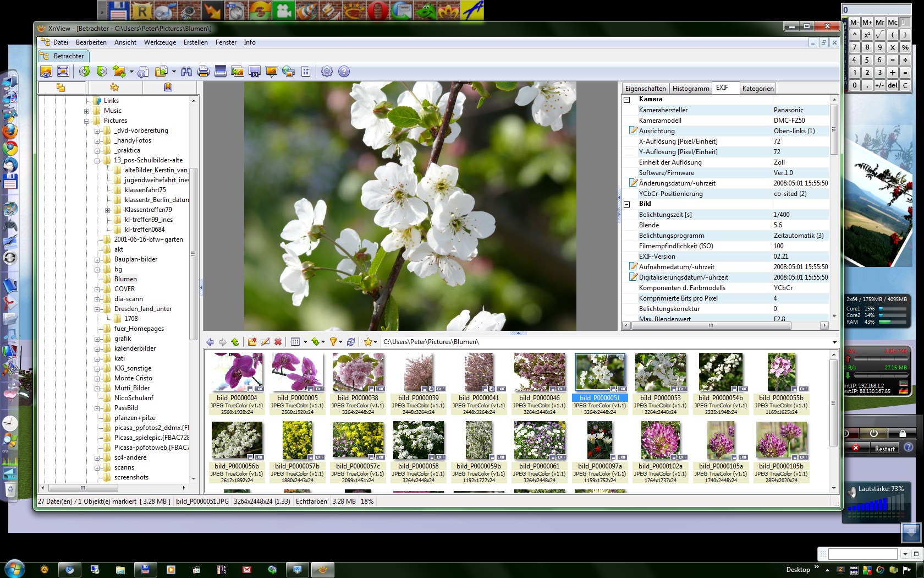Switch to fullscreen view icon
The width and height of the screenshot is (924, 578).
coord(63,72)
